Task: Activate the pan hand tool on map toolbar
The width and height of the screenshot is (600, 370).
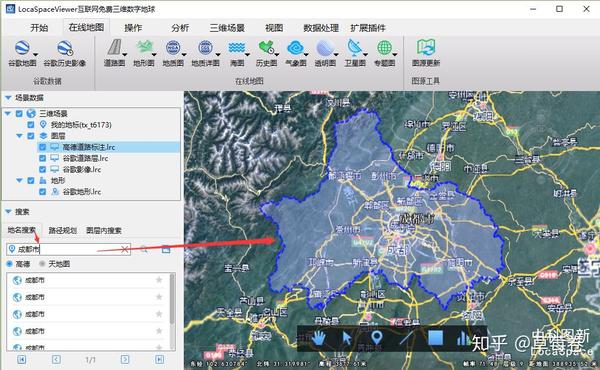Action: [318, 338]
